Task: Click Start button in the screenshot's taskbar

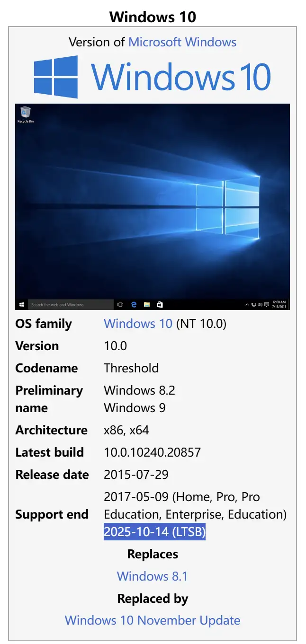Action: (x=21, y=305)
